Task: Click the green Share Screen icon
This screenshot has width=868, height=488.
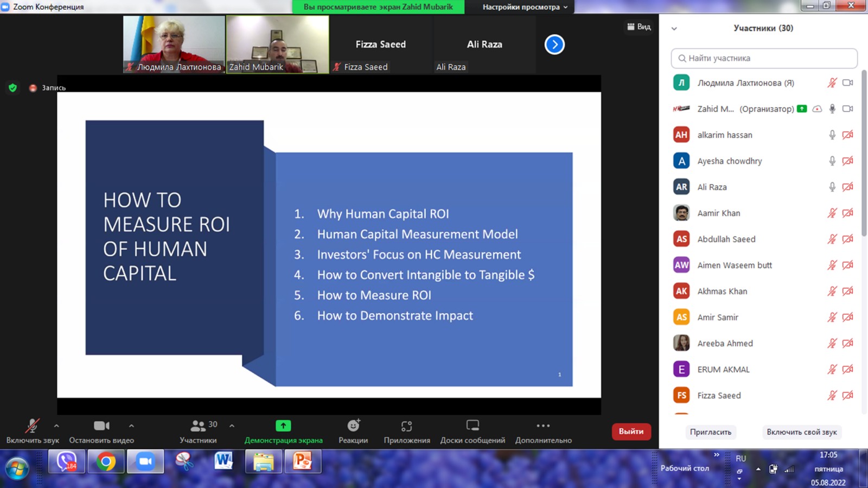Action: pyautogui.click(x=283, y=426)
